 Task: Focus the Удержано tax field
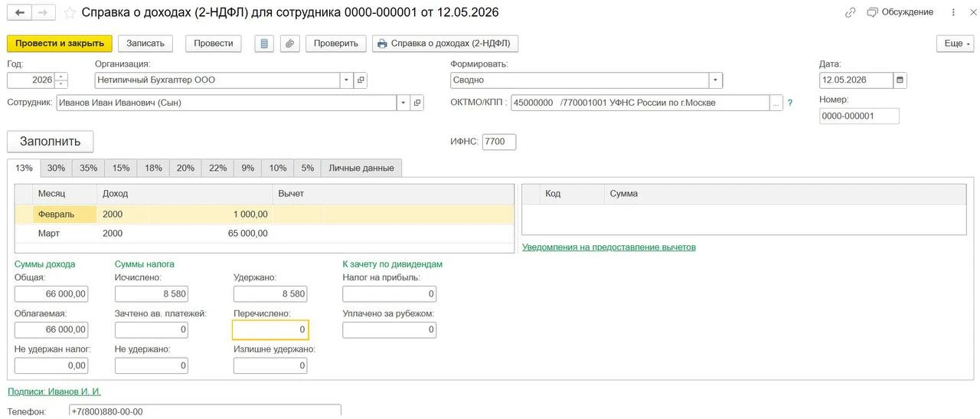tap(271, 293)
